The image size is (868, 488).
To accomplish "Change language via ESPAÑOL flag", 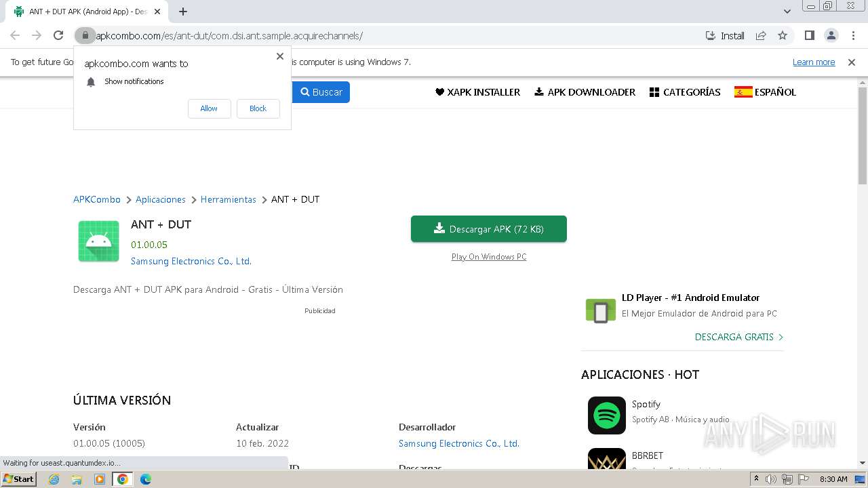I will point(765,92).
